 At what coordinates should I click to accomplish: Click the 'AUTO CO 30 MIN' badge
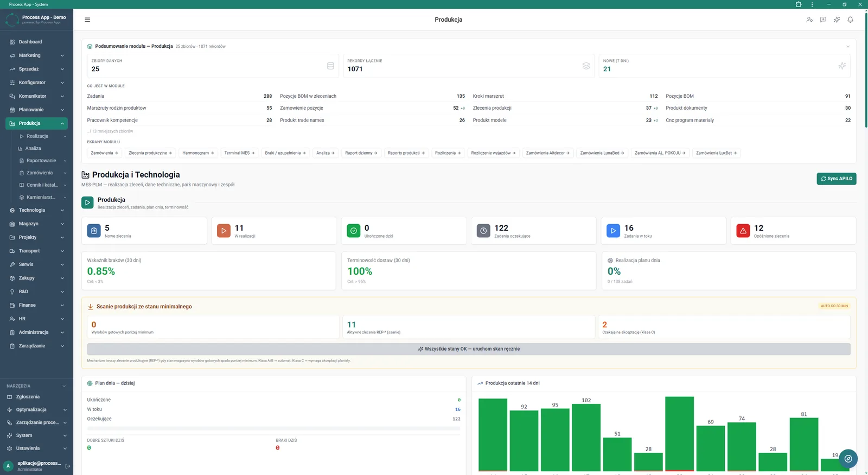(834, 306)
